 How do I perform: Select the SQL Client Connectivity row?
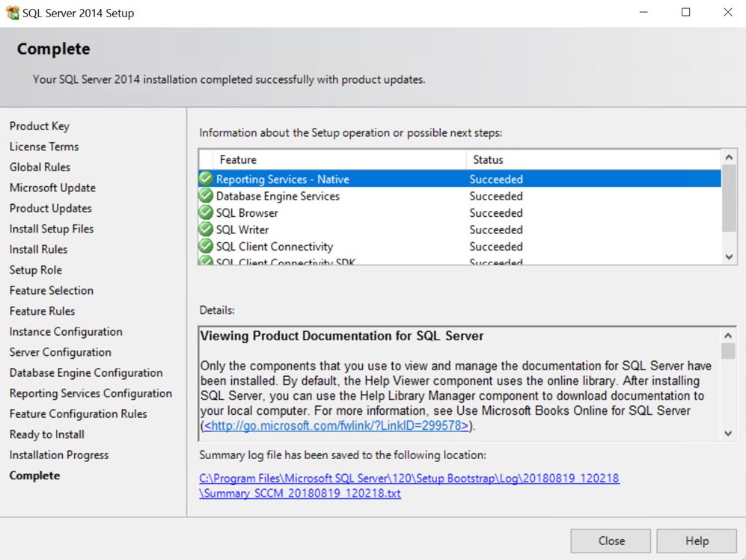coord(459,246)
